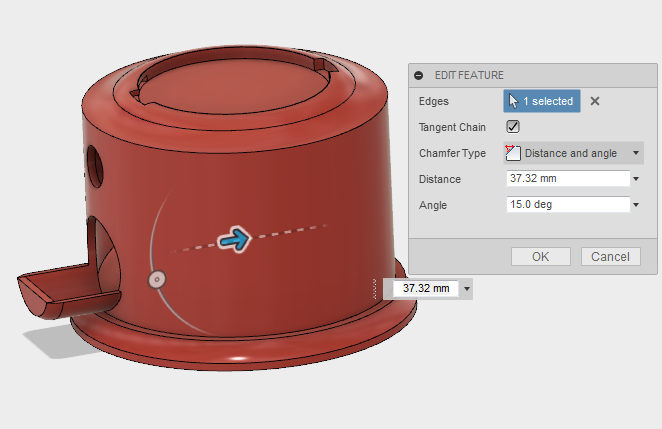This screenshot has height=429, width=662.
Task: Click the Tangent Chain label
Action: tap(452, 127)
